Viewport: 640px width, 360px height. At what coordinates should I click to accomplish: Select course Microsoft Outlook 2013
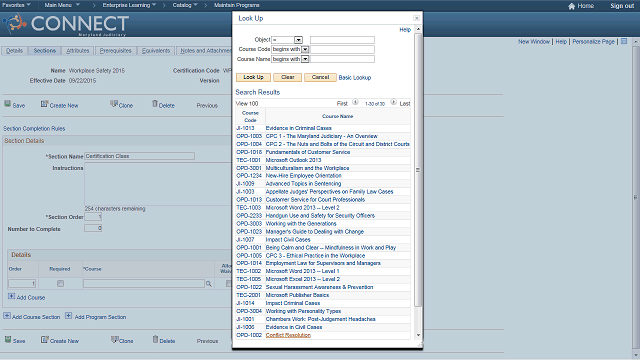[293, 160]
